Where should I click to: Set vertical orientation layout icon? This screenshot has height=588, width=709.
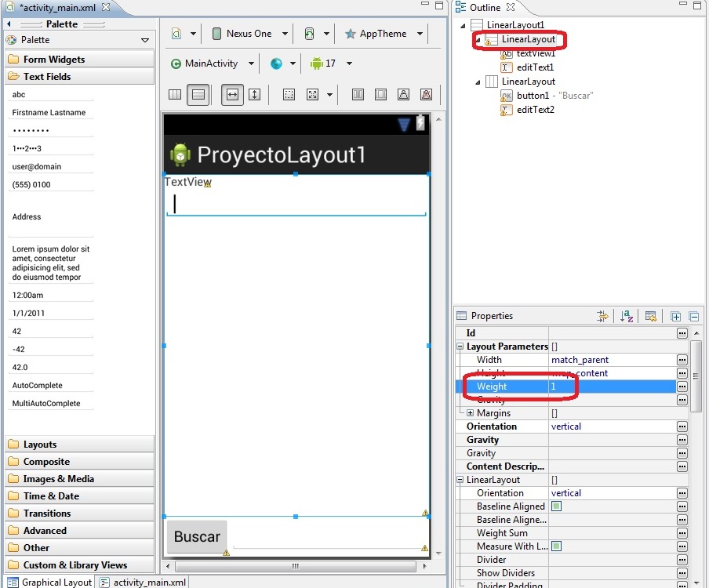(198, 94)
